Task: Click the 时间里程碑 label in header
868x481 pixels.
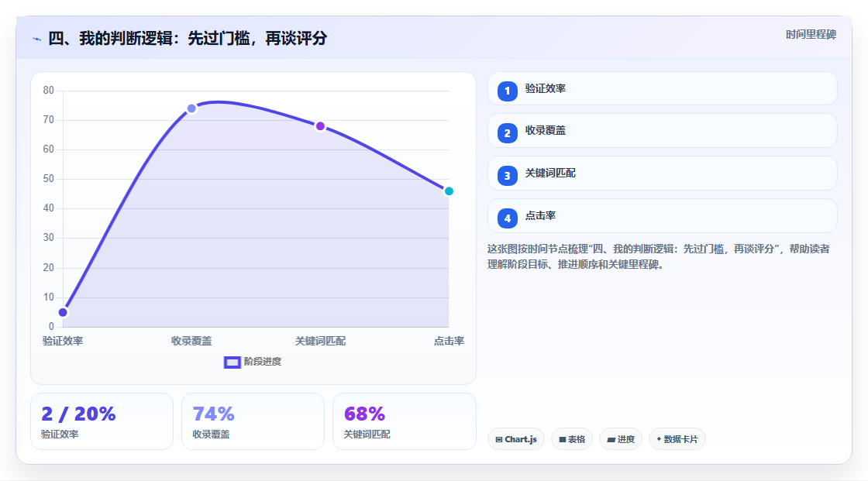Action: [x=811, y=35]
